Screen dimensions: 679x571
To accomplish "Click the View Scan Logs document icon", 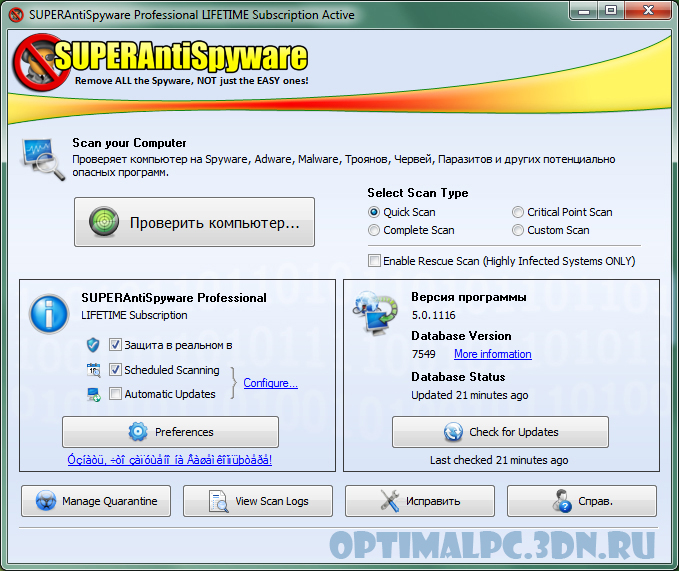I will point(219,501).
